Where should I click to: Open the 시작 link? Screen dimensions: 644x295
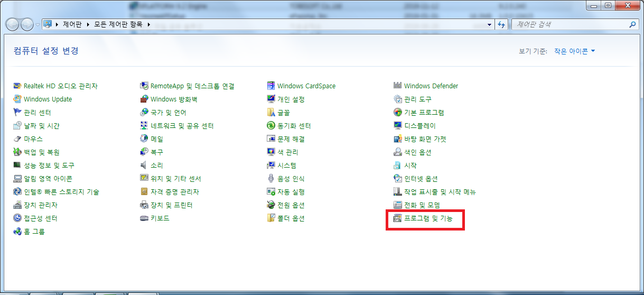(x=410, y=165)
